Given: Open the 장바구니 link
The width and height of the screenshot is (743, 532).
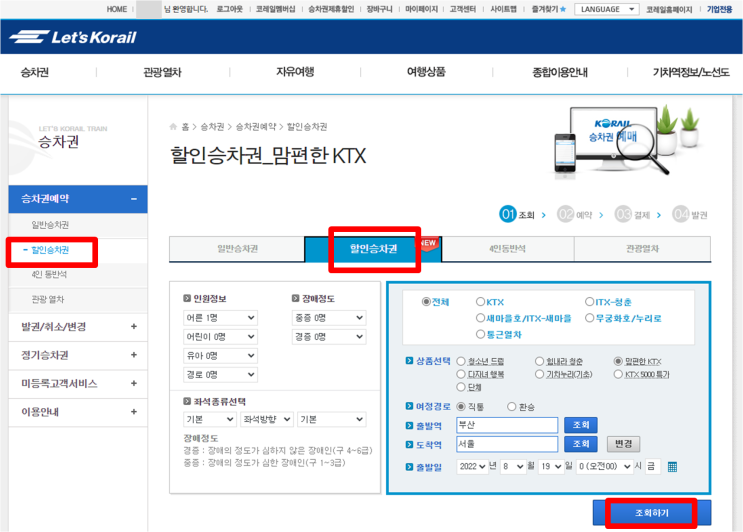Looking at the screenshot, I should [380, 9].
